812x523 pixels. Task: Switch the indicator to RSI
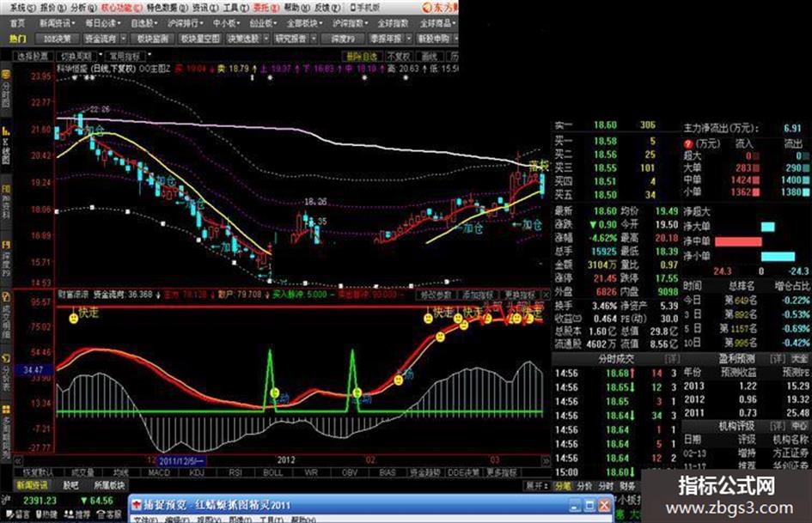(x=235, y=472)
